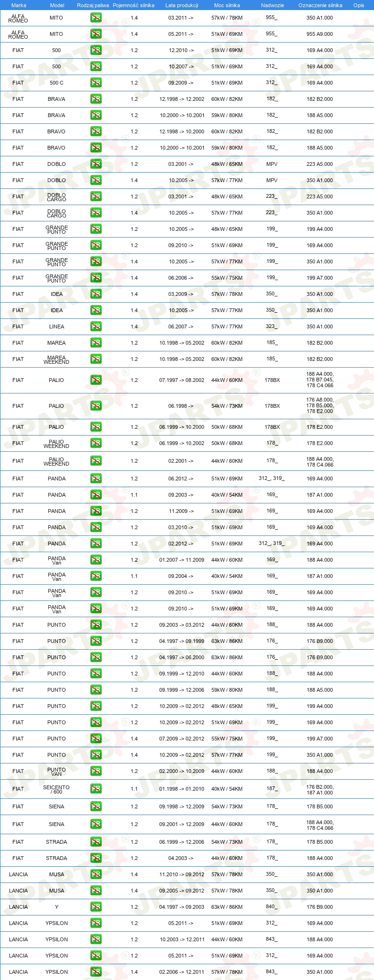Click fuel icon in Fiat Linea row
Image resolution: width=374 pixels, height=980 pixels.
click(96, 327)
